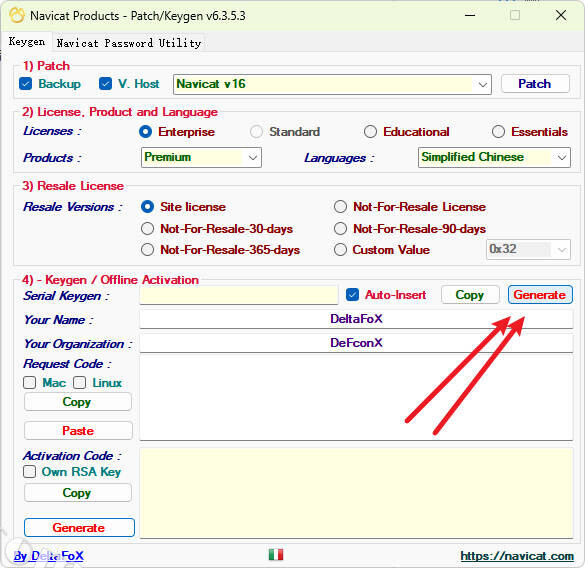Viewport: 585px width, 568px height.
Task: Toggle the V. Host checkbox
Action: click(x=106, y=84)
